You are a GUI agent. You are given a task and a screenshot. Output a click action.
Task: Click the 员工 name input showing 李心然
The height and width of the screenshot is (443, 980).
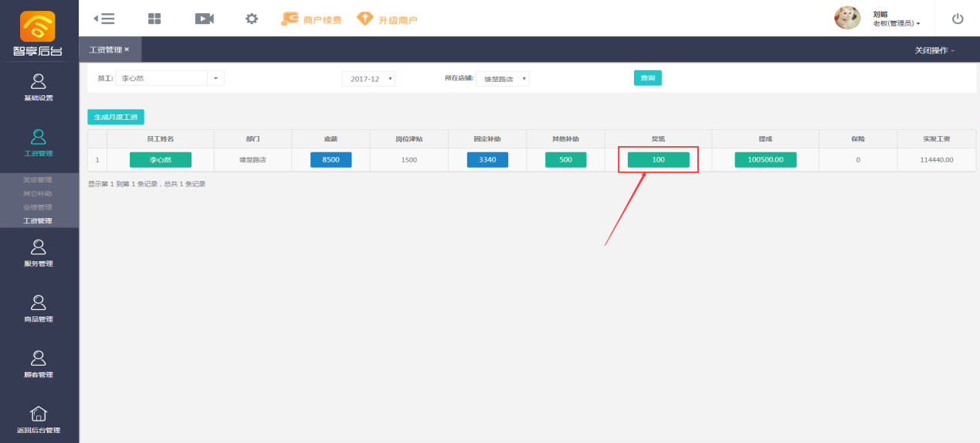click(x=161, y=78)
